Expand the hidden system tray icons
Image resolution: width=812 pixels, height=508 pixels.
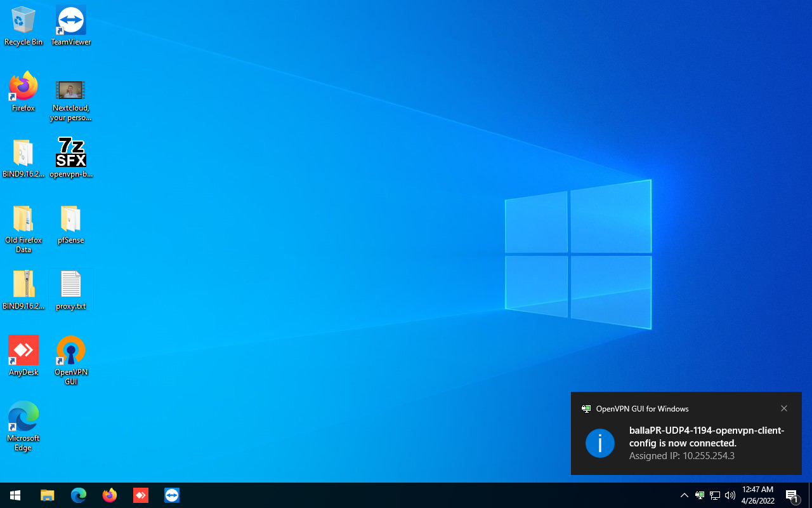(684, 495)
